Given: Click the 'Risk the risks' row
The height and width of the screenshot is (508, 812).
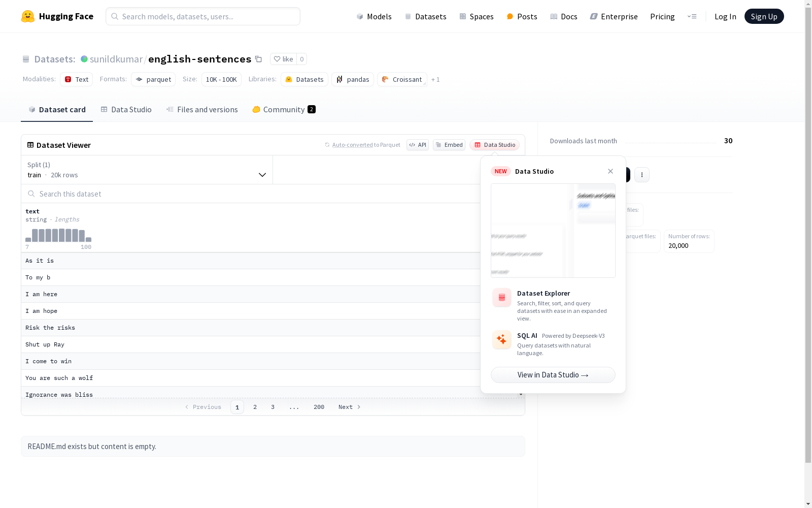Looking at the screenshot, I should coord(251,328).
